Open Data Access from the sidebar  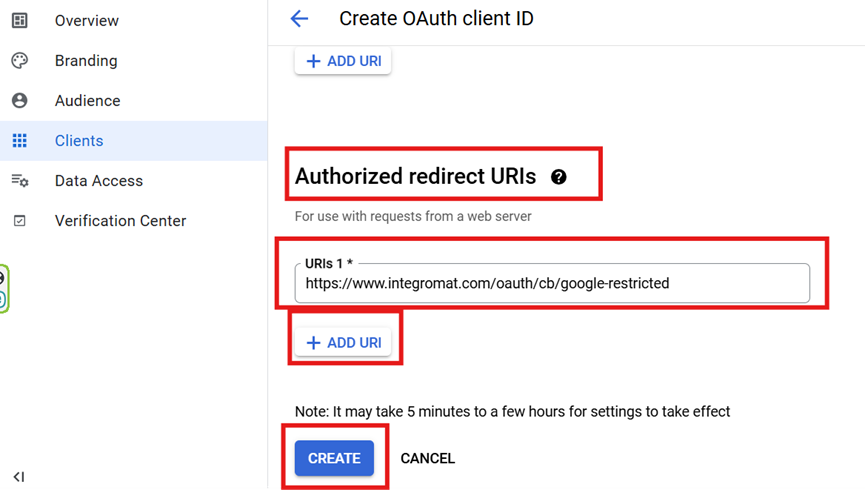click(x=99, y=181)
